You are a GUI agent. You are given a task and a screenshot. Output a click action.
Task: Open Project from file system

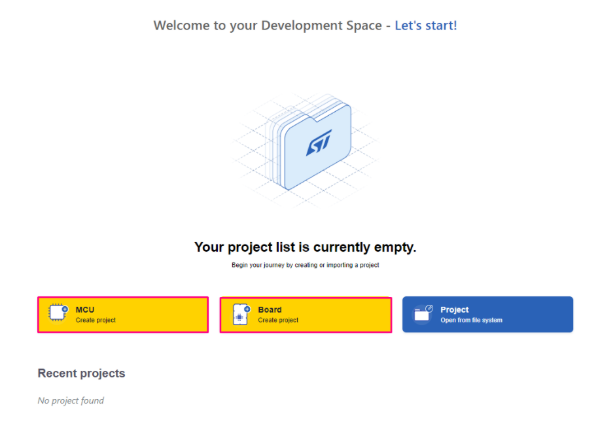tap(487, 315)
